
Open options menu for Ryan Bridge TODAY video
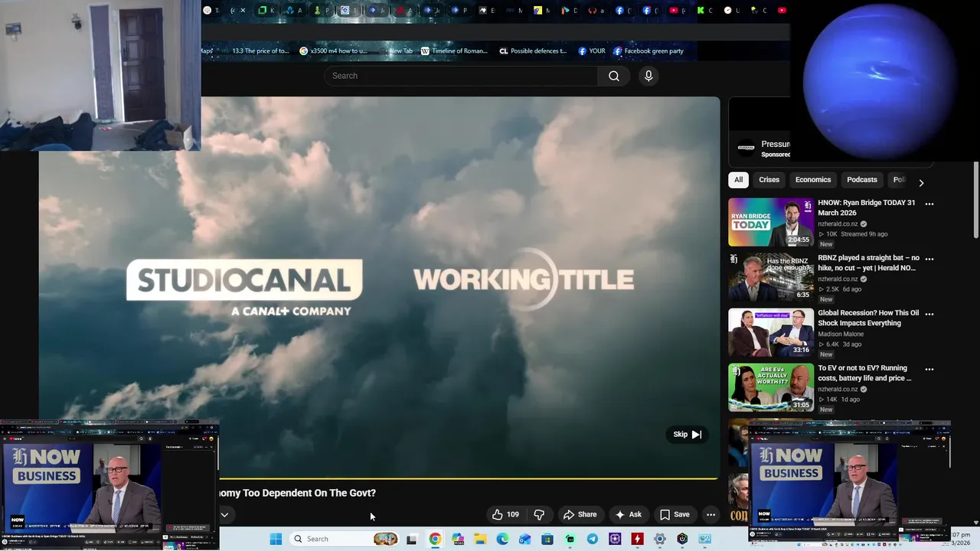[929, 204]
